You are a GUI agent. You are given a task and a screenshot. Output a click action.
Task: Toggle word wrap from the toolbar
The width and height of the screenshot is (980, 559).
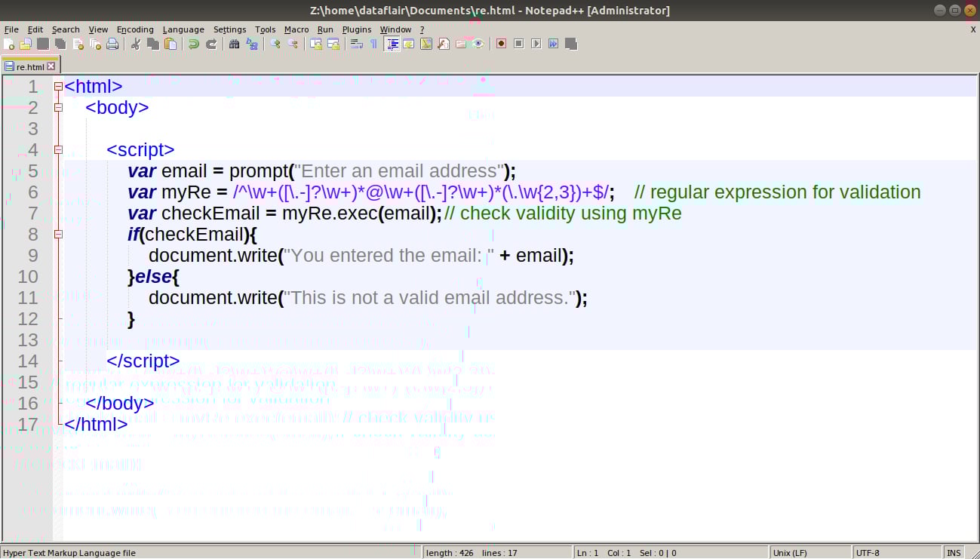coord(356,44)
